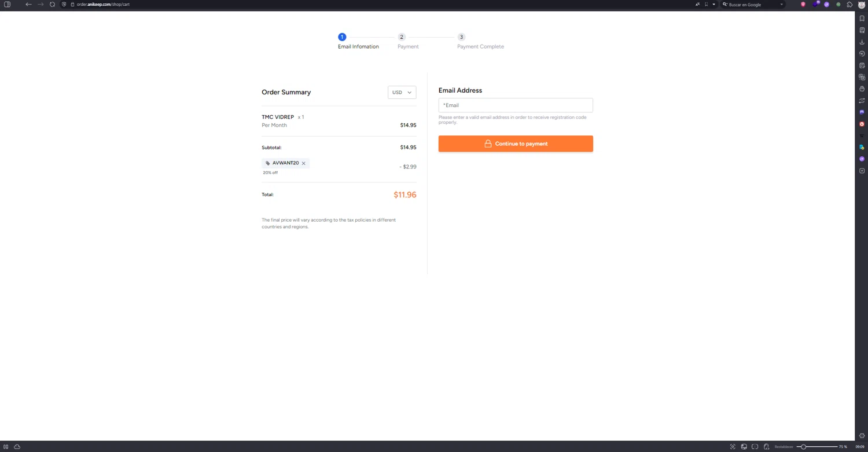Viewport: 868px width, 452px height.
Task: Open the Notes panel
Action: [862, 65]
